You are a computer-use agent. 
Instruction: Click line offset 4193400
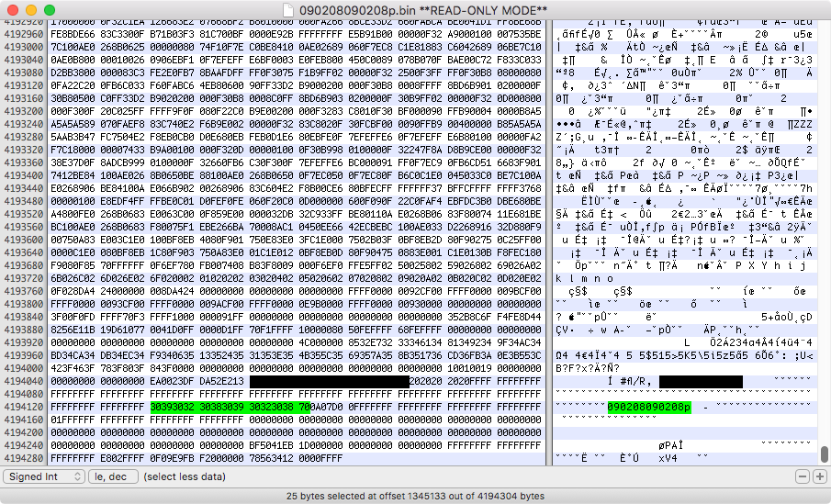(x=24, y=175)
